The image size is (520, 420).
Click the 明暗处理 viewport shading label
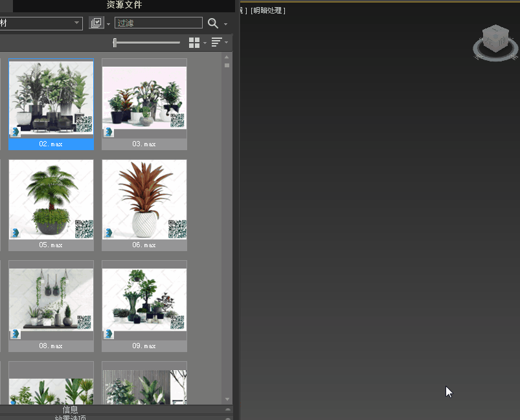point(268,11)
